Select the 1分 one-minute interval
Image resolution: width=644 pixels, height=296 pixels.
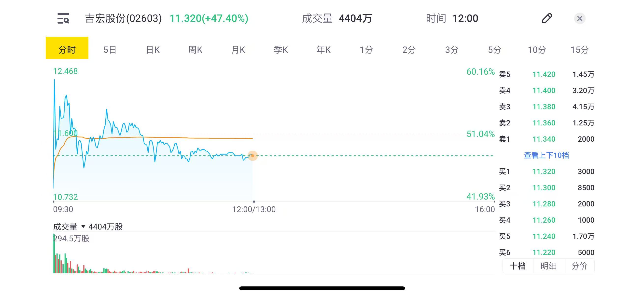tap(366, 50)
